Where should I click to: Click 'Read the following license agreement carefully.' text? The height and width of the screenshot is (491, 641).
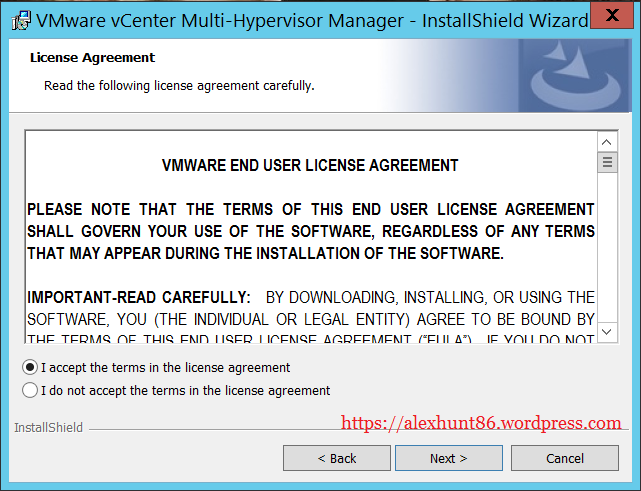pyautogui.click(x=179, y=86)
